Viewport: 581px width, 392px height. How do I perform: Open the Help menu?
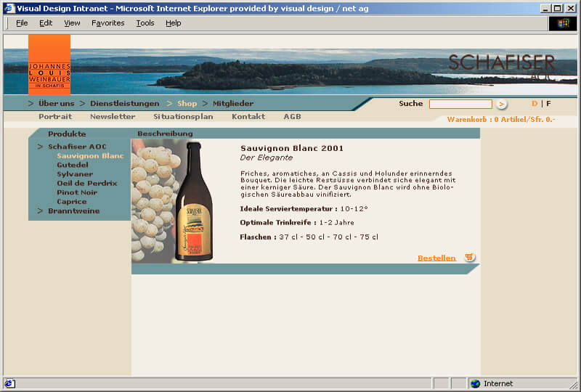tap(173, 23)
